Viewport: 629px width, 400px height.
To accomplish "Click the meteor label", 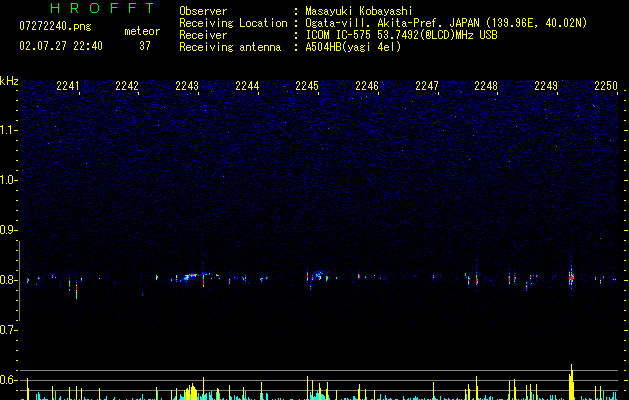I will click(142, 31).
